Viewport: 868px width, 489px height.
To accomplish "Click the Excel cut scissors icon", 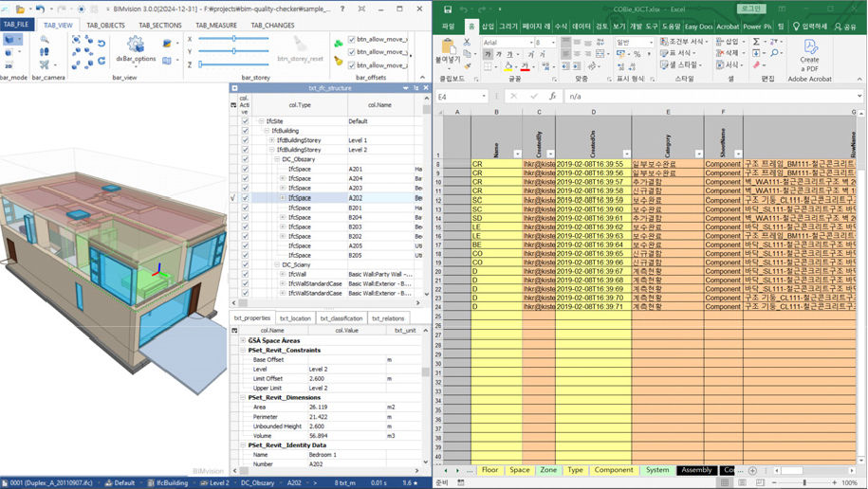I will pyautogui.click(x=467, y=42).
